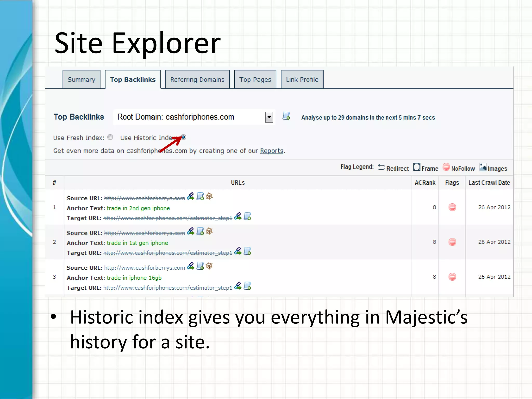Expand the Root Domain dropdown arrow
532x399 pixels.
pos(269,117)
